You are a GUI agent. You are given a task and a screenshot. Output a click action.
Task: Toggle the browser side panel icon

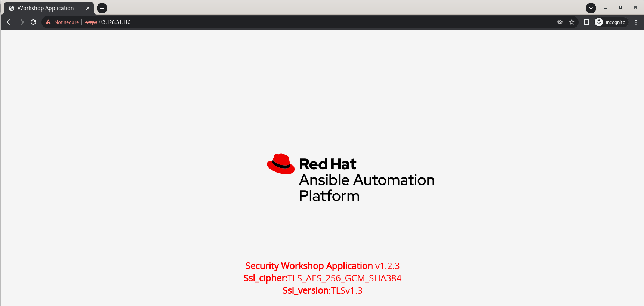point(586,22)
